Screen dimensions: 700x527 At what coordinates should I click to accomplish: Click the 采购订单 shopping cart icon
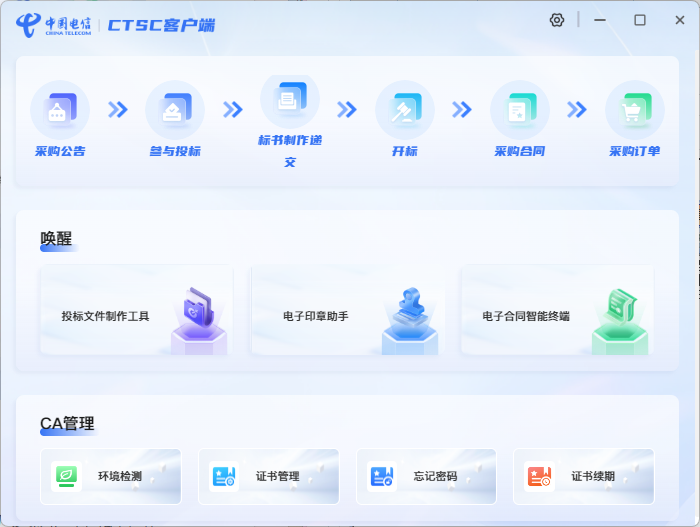pos(635,109)
